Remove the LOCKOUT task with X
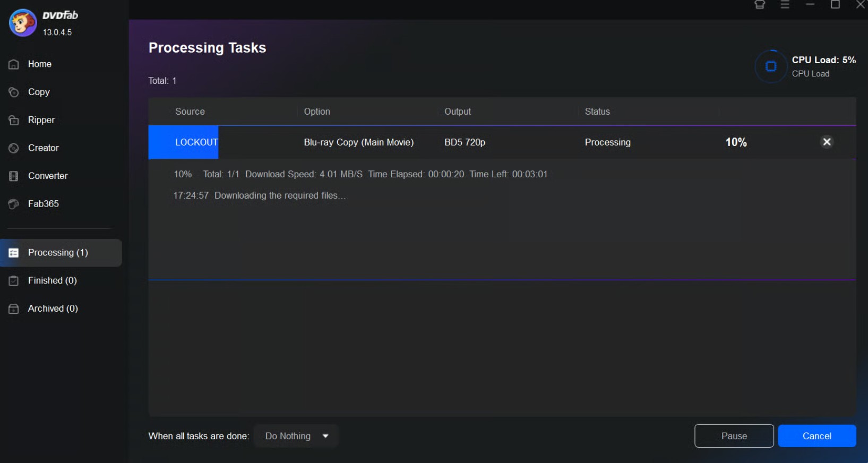This screenshot has width=868, height=463. [827, 142]
